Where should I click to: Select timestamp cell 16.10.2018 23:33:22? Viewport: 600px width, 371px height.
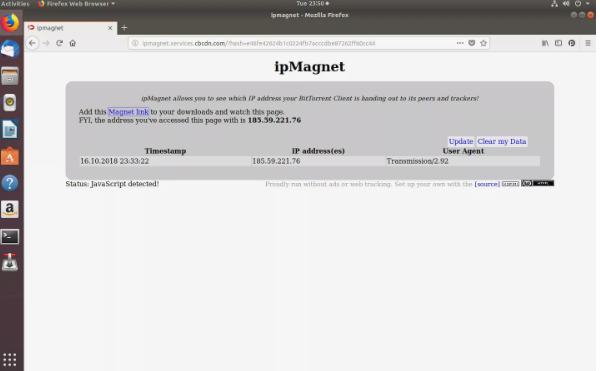point(165,161)
